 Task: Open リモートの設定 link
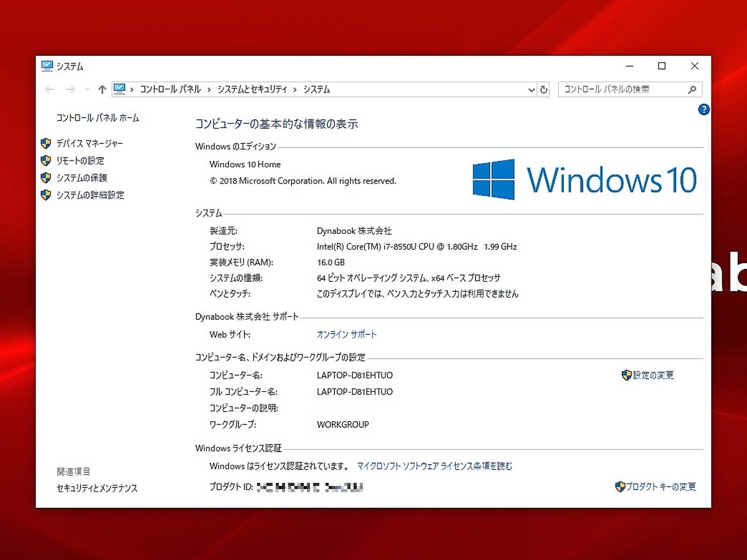coord(80,161)
